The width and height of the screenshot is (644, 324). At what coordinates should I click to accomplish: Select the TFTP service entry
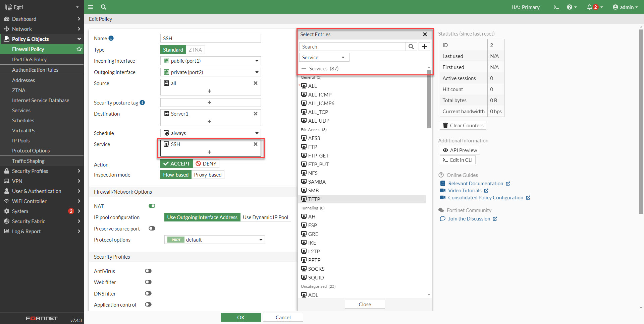pos(362,199)
